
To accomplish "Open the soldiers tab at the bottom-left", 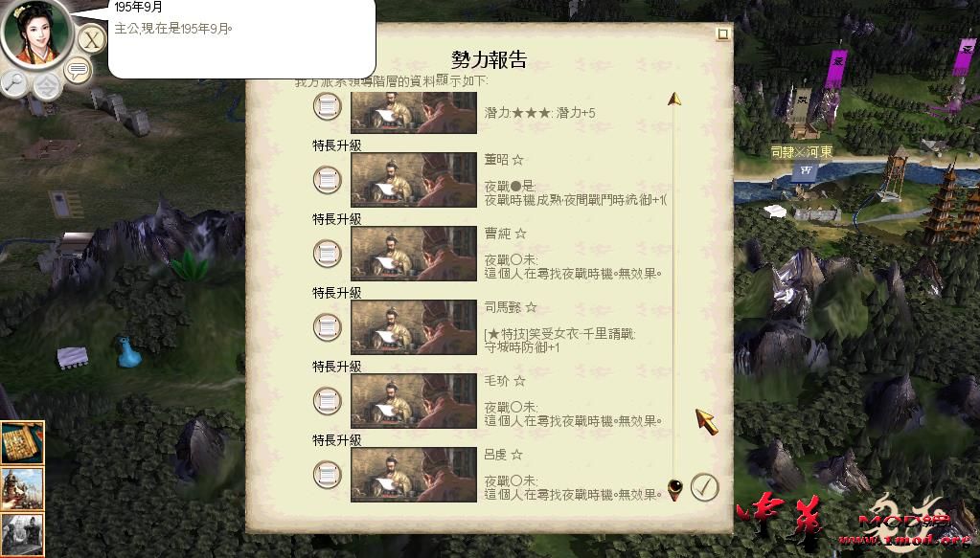I will tap(22, 535).
